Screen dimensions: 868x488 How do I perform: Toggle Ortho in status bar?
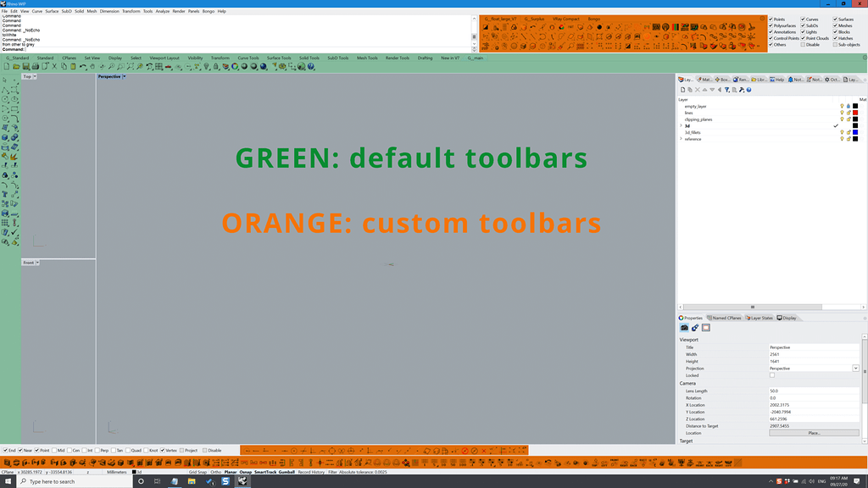pos(215,472)
